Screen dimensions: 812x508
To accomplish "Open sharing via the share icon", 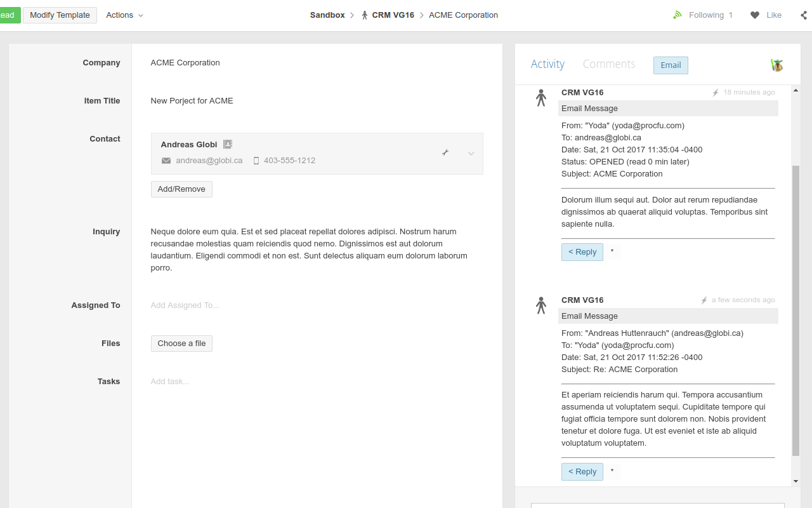I will click(x=804, y=15).
